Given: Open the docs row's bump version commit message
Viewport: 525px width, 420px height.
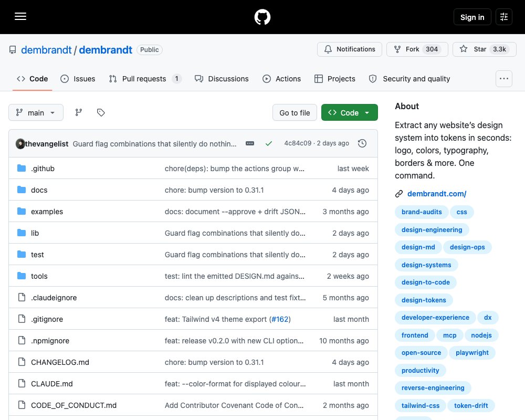Looking at the screenshot, I should coord(214,190).
